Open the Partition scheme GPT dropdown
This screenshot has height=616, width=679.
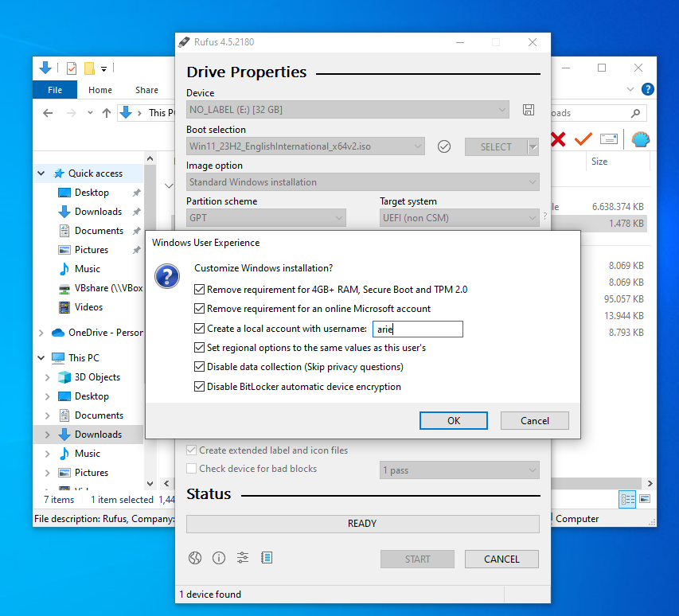click(267, 218)
